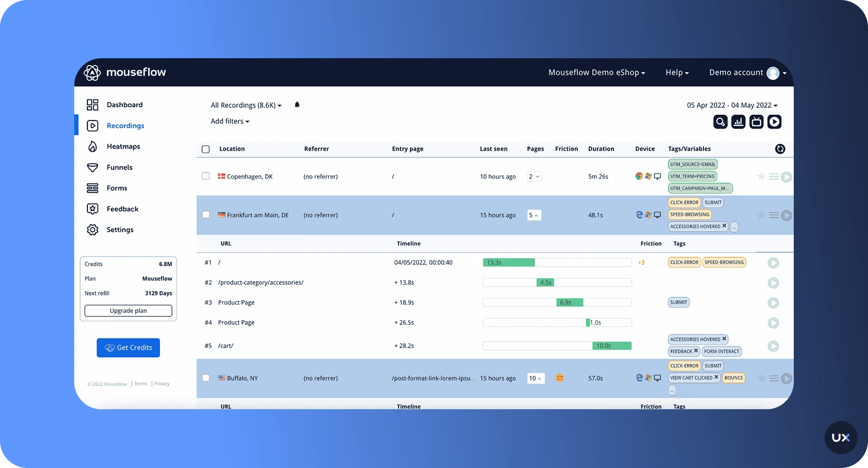Open Heatmaps in sidebar
Image resolution: width=868 pixels, height=468 pixels.
[123, 146]
